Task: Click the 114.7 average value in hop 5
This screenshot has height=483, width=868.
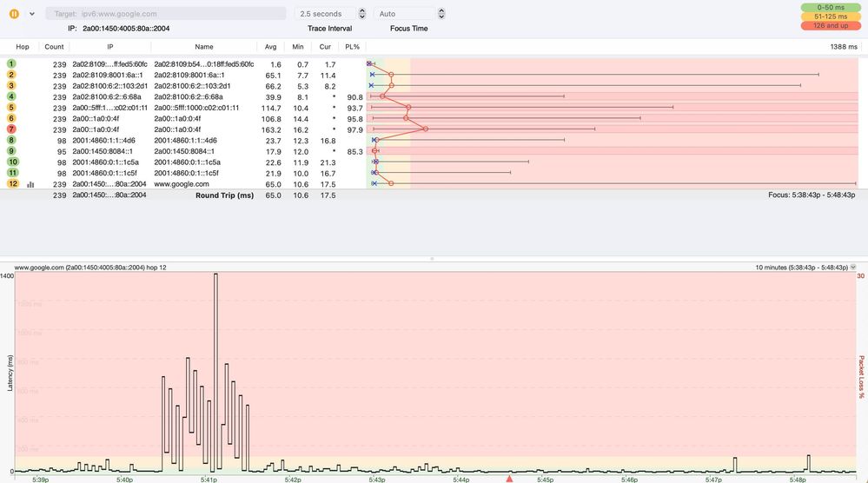Action: click(271, 109)
